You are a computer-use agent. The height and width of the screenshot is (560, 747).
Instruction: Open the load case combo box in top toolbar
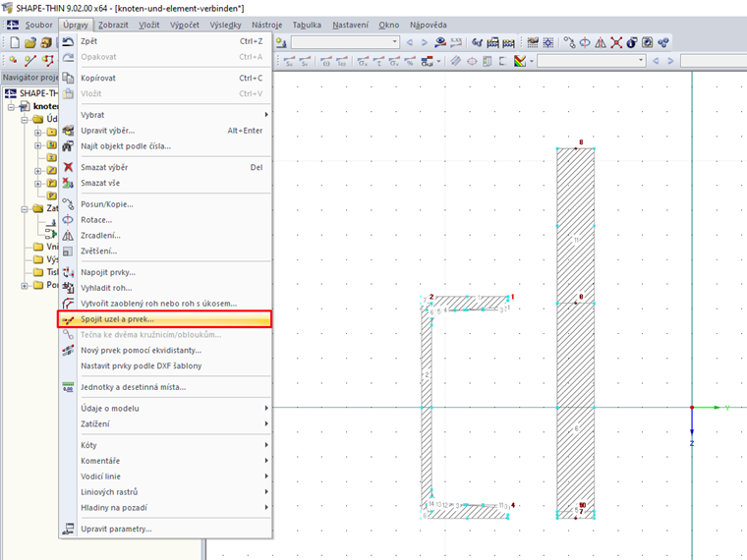(345, 42)
